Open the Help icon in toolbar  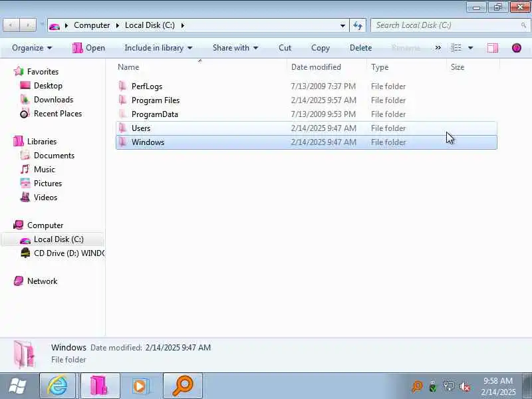pyautogui.click(x=517, y=48)
